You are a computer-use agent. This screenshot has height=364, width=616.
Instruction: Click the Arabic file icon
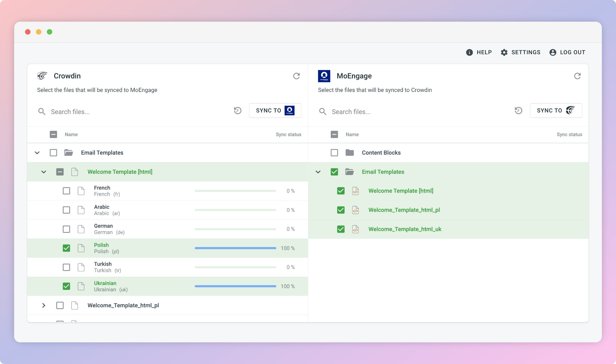81,210
